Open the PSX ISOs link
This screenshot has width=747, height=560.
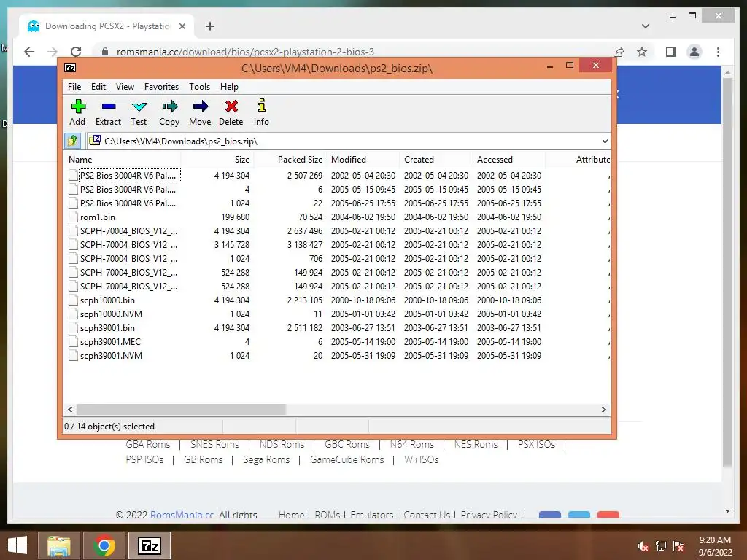click(536, 444)
